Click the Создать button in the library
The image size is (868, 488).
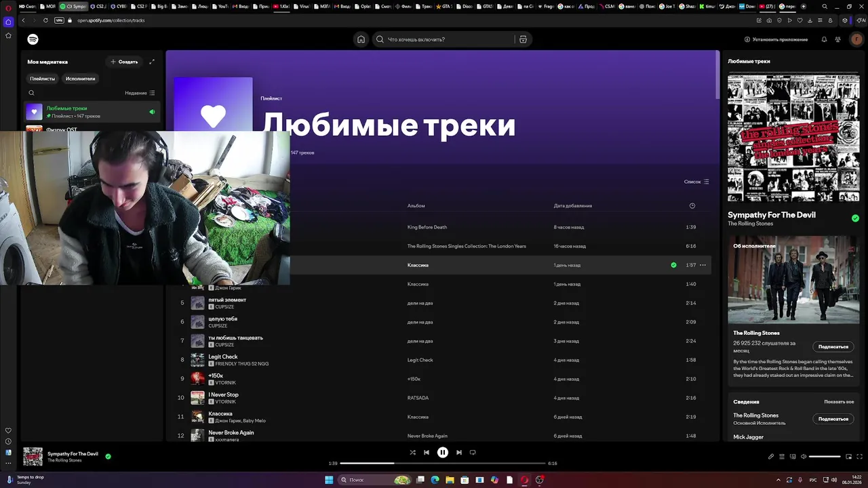[x=124, y=62]
